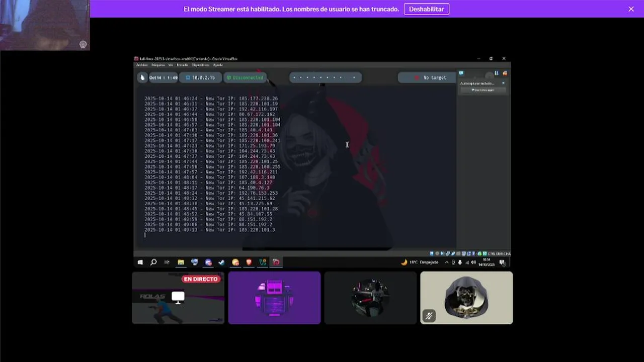Open the Ver menu in VirtualBox
The width and height of the screenshot is (644, 362).
[x=171, y=65]
